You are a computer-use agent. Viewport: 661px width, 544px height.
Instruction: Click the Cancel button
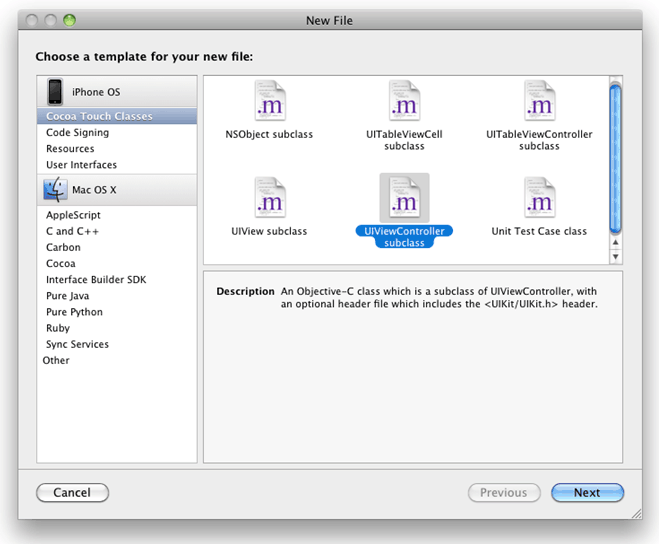click(73, 493)
